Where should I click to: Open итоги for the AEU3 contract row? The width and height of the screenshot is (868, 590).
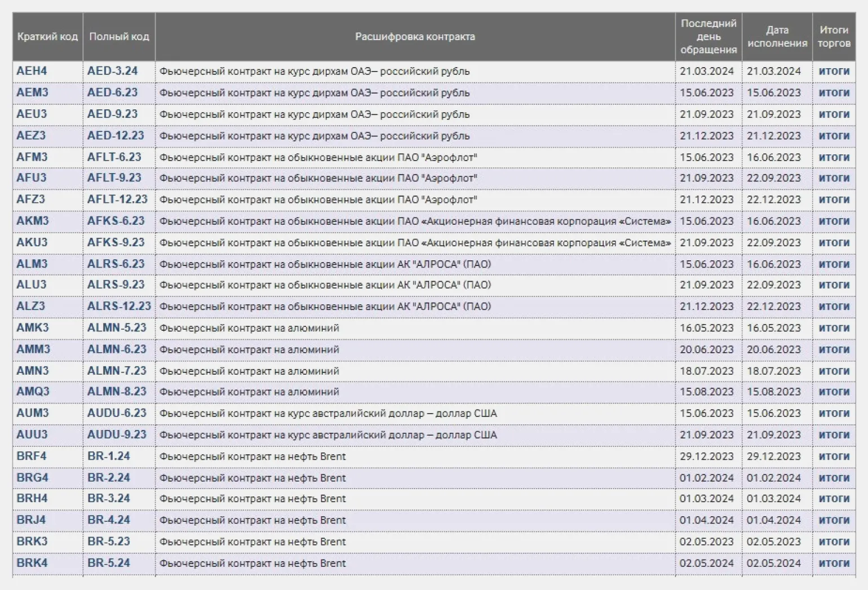pyautogui.click(x=834, y=114)
